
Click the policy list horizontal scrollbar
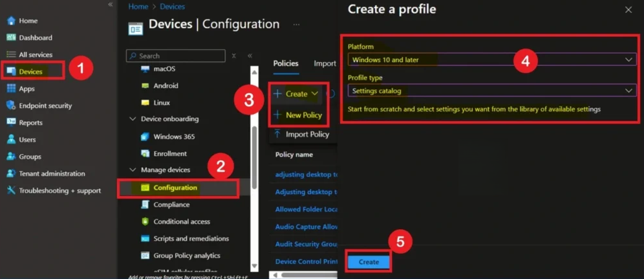[308, 274]
